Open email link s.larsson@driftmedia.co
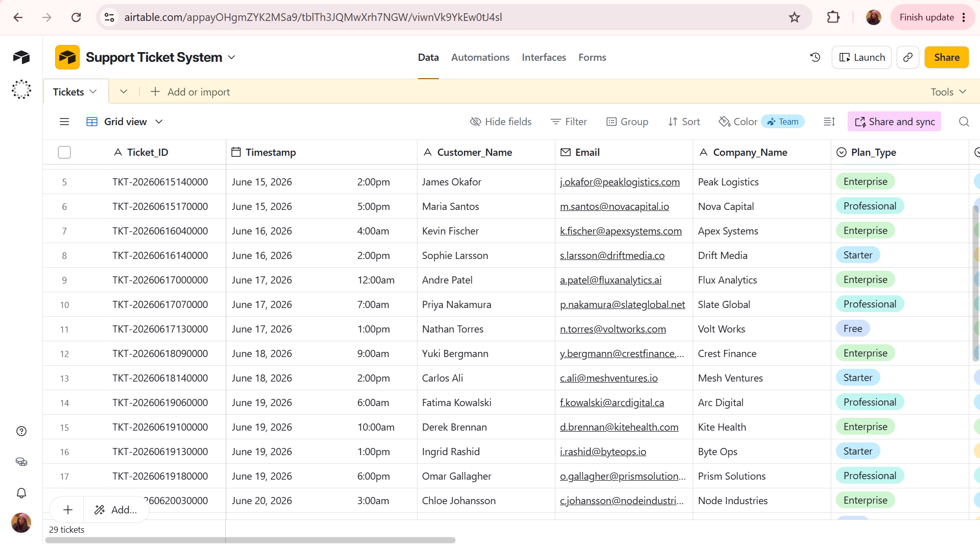Viewport: 980px width, 544px height. [612, 255]
